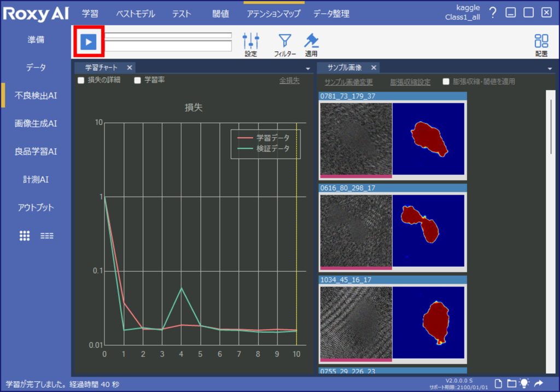Open the 設定 settings sliders icon
The height and width of the screenshot is (392, 560).
tap(251, 40)
